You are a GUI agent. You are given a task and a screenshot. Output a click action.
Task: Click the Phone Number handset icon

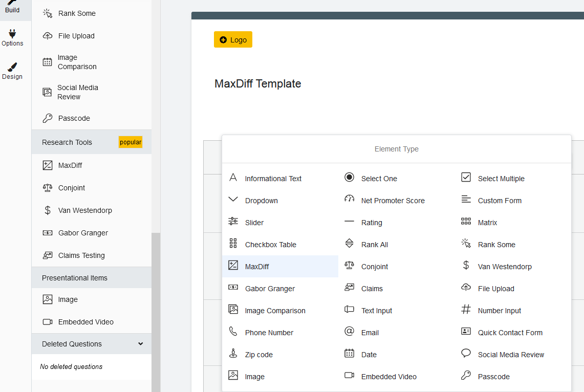pos(233,332)
